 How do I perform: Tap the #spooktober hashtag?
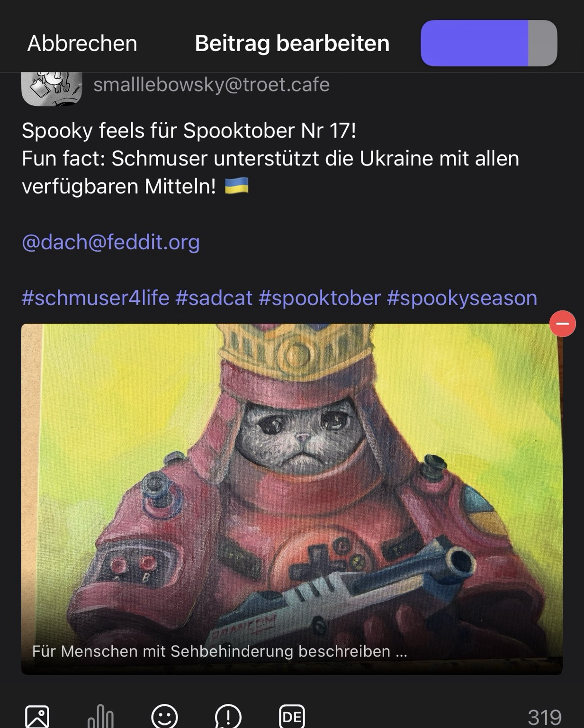320,298
